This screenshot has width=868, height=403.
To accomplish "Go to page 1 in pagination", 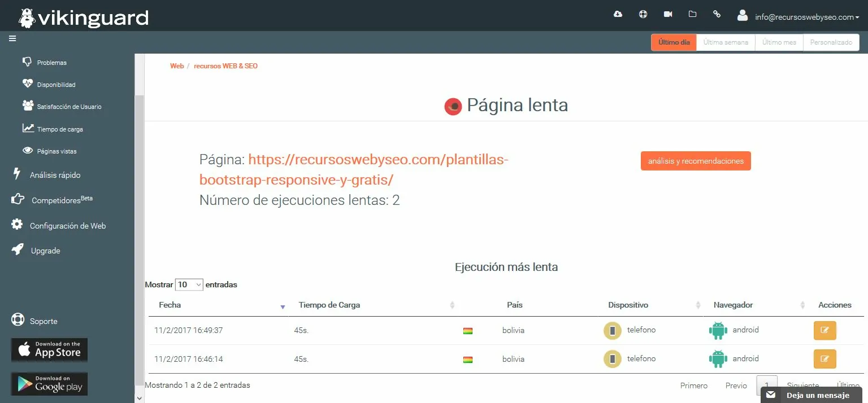I will coord(767,386).
